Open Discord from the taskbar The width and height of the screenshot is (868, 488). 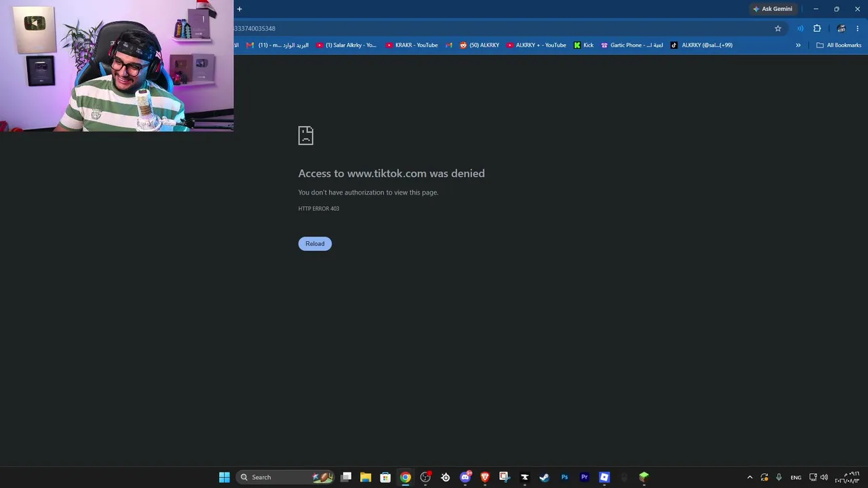pyautogui.click(x=465, y=477)
